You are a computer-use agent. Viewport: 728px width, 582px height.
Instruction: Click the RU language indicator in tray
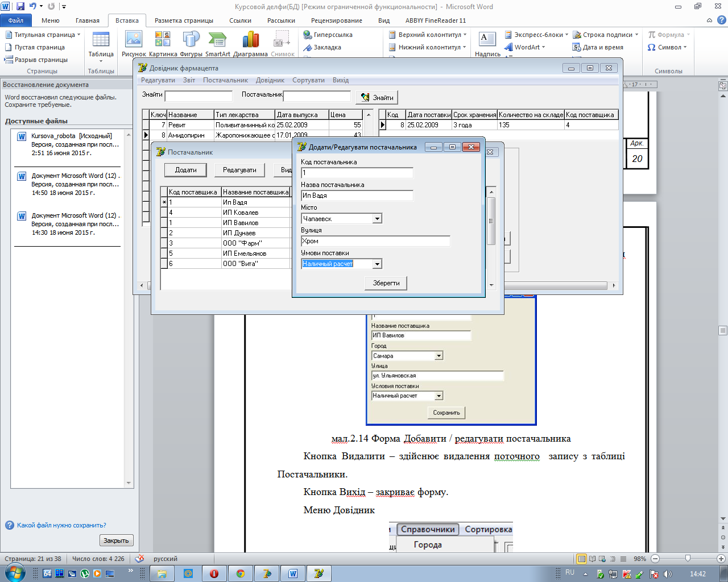point(570,573)
